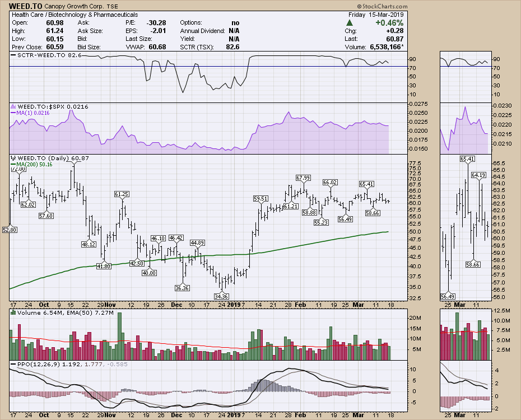Click the Friday 15-Mar-2019 date label
Image resolution: width=521 pixels, height=420 pixels.
coord(376,15)
